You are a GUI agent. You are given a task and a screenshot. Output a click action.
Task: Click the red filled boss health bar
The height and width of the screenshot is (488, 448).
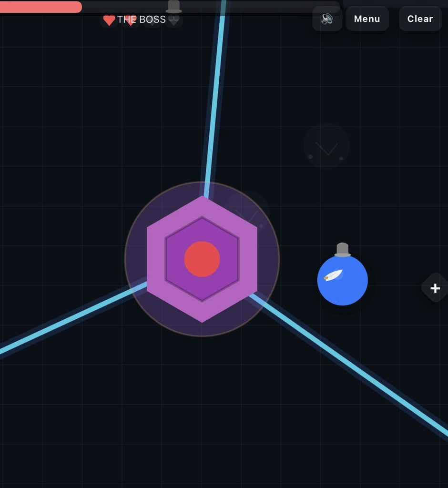[41, 7]
